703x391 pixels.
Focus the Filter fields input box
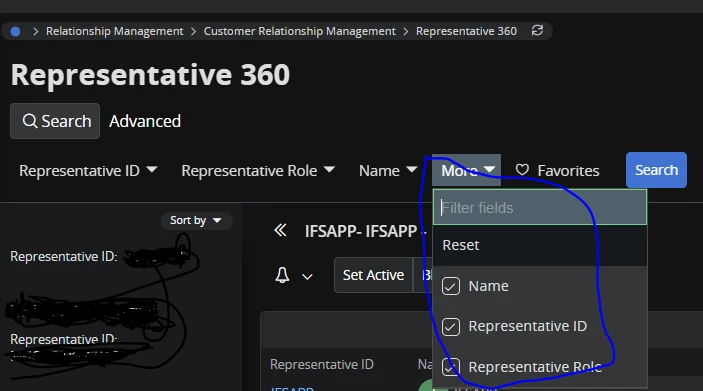(x=540, y=207)
